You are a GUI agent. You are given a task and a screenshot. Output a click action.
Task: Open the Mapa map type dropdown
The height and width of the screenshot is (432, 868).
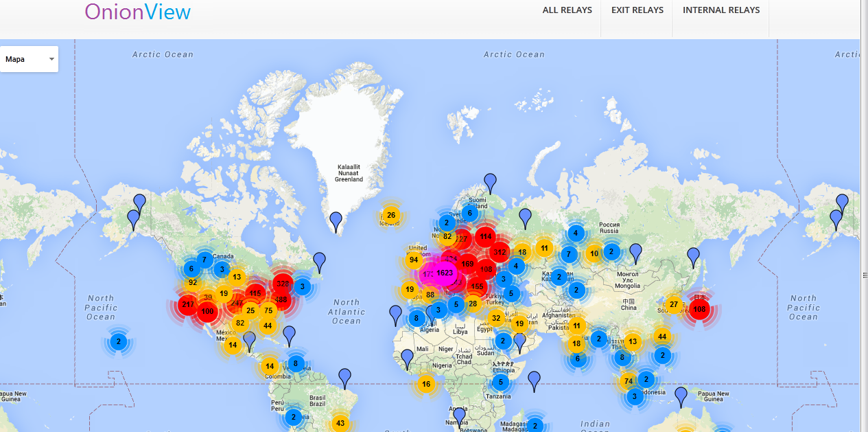29,59
